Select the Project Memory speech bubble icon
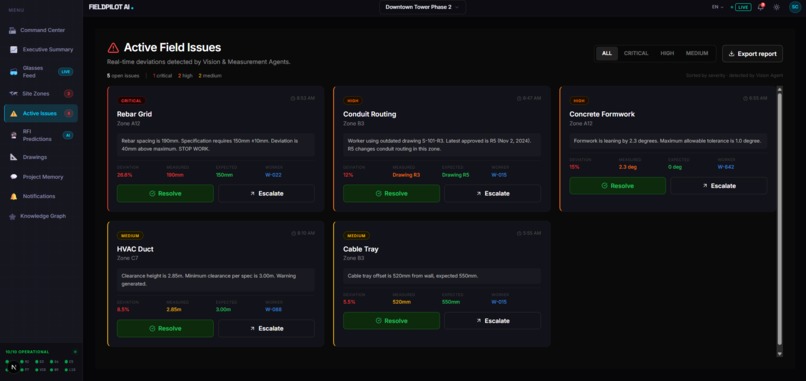The width and height of the screenshot is (806, 381). tap(13, 177)
